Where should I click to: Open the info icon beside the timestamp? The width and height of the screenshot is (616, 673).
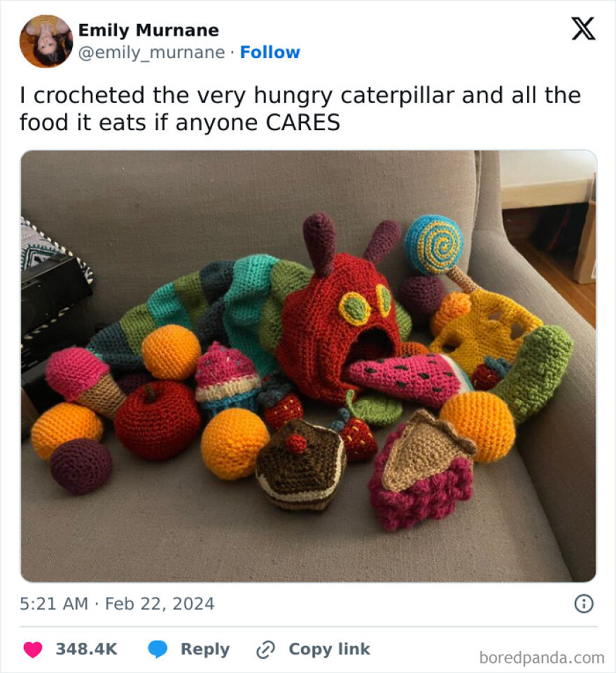(x=584, y=602)
